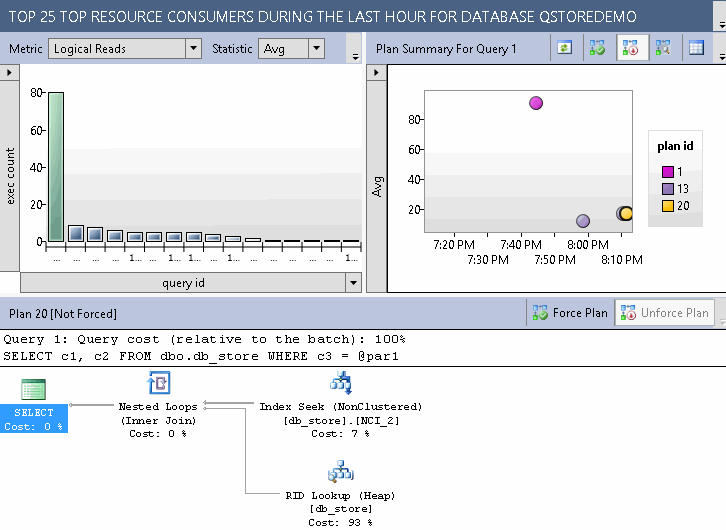This screenshot has height=530, width=726.
Task: Click the Index Seek operator icon
Action: (x=341, y=382)
